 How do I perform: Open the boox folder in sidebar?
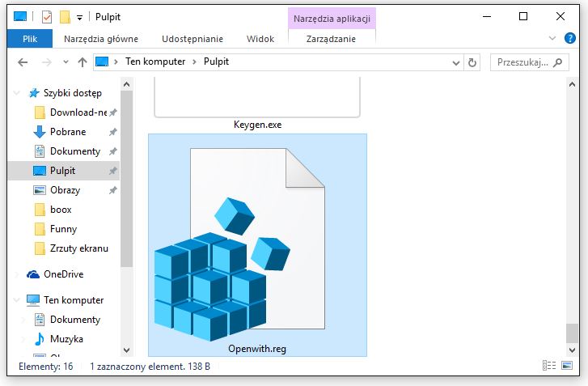click(61, 210)
